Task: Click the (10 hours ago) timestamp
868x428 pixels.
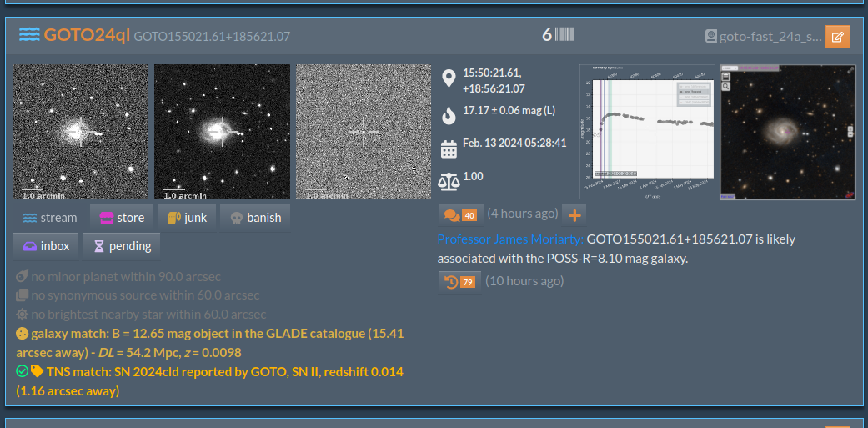Action: [524, 281]
